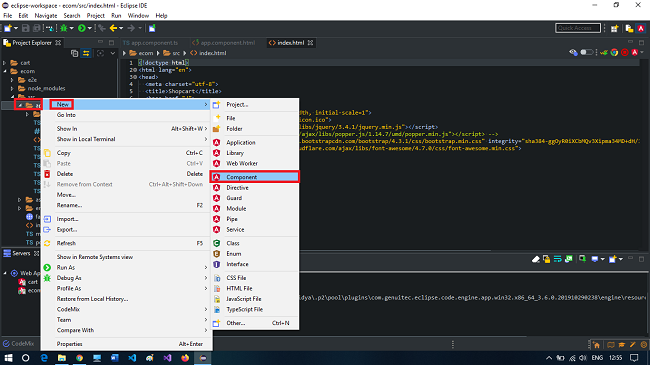
Task: Open the Show In submenu
Action: pyautogui.click(x=126, y=129)
